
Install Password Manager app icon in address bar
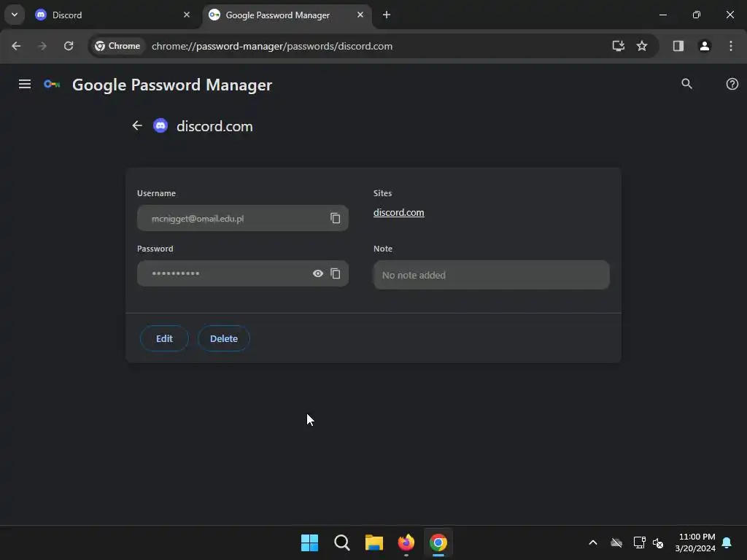(x=618, y=46)
